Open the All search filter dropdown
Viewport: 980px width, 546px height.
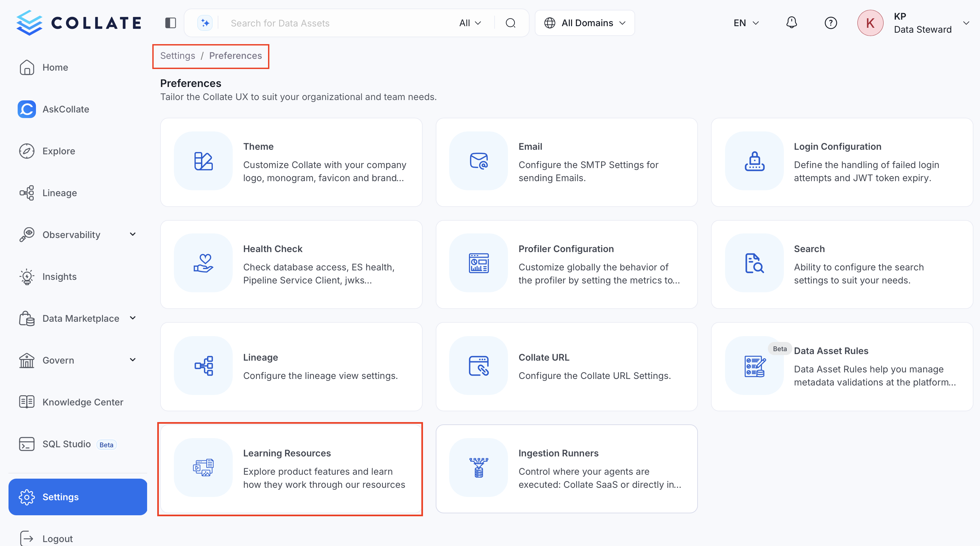coord(470,23)
